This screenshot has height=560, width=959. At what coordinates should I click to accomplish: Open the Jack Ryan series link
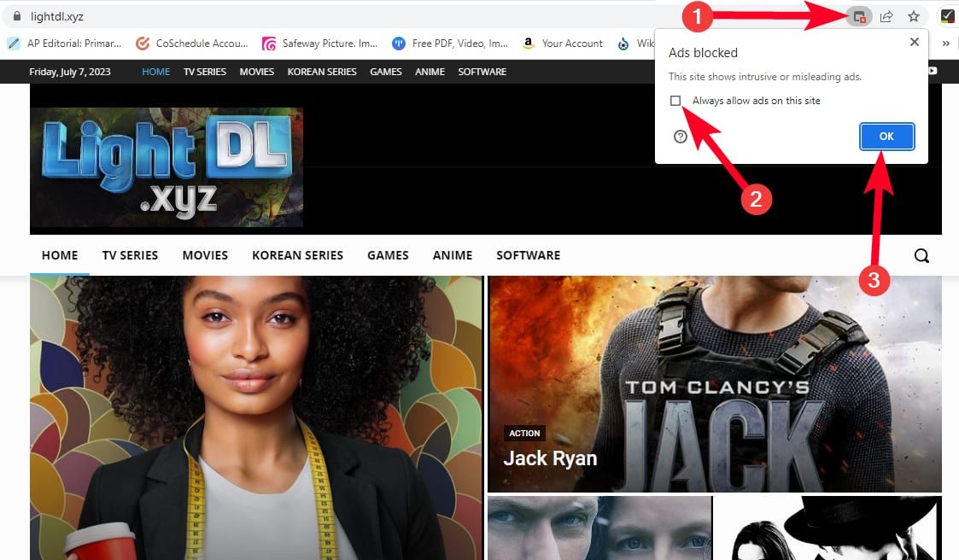pyautogui.click(x=550, y=458)
